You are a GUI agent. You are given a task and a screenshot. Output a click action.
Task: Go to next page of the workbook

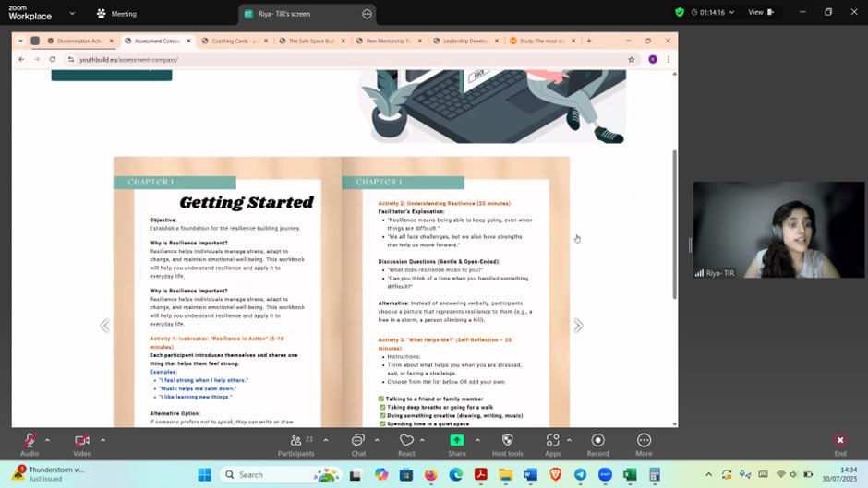click(578, 326)
